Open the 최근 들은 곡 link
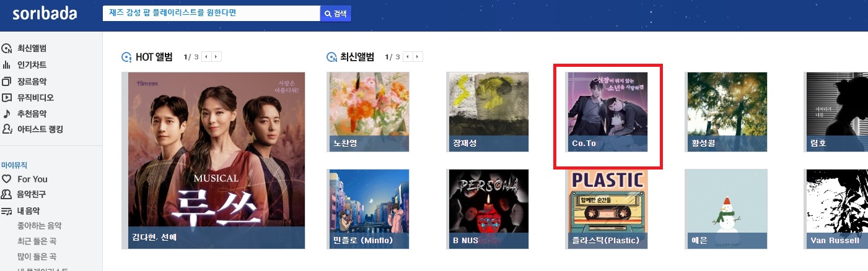The image size is (868, 271). point(37,241)
